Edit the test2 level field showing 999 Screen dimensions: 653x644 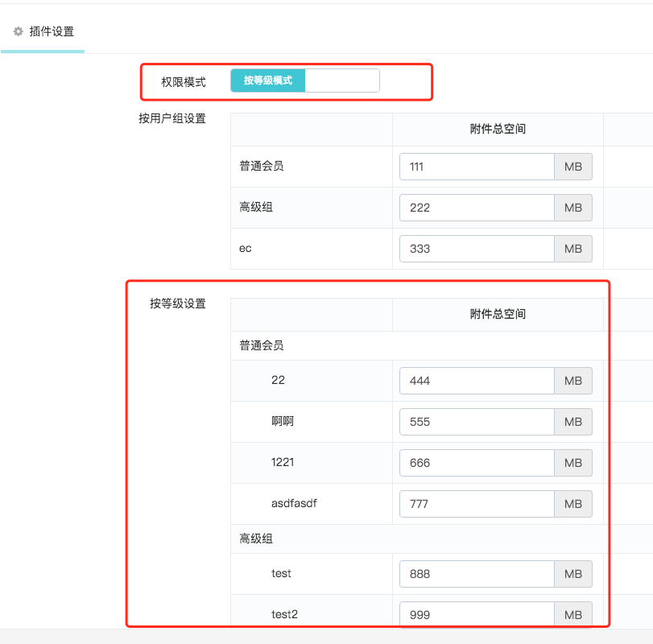pos(477,614)
